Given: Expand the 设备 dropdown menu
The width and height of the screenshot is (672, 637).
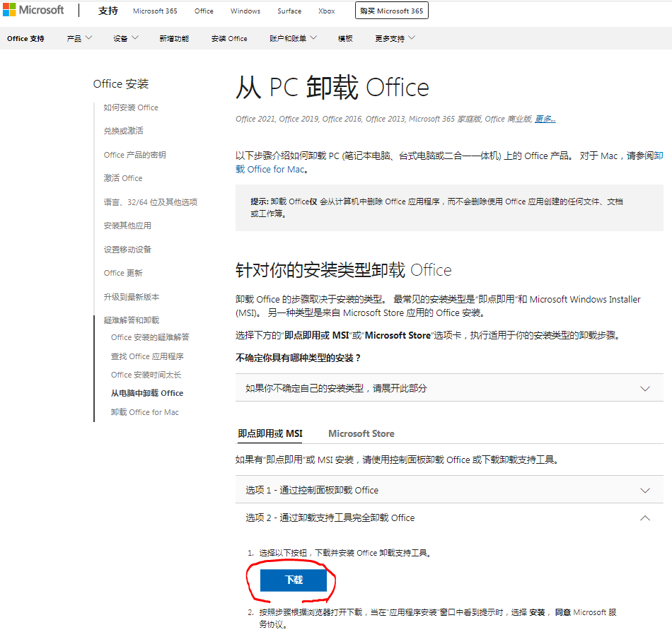Looking at the screenshot, I should 126,39.
